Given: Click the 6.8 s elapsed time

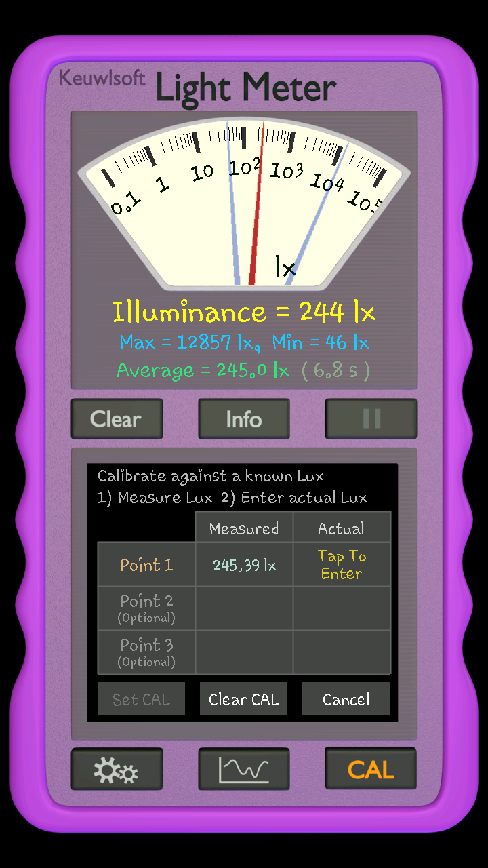Looking at the screenshot, I should coord(336,371).
